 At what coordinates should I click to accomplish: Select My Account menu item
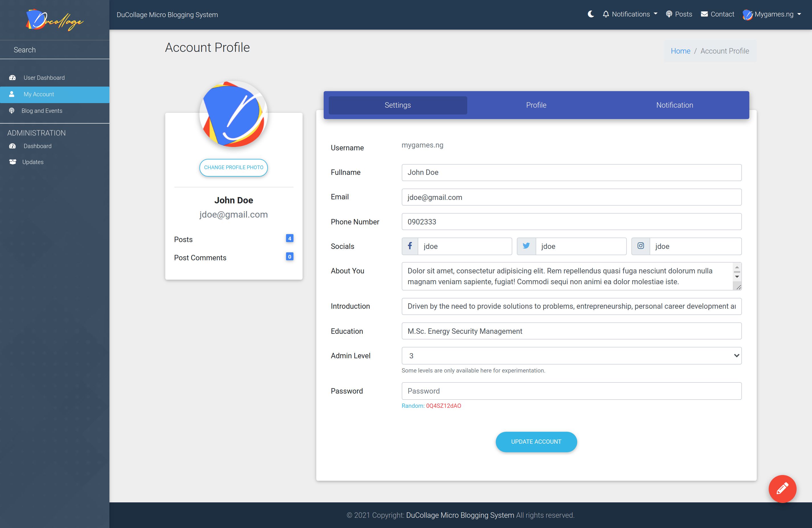pyautogui.click(x=55, y=95)
